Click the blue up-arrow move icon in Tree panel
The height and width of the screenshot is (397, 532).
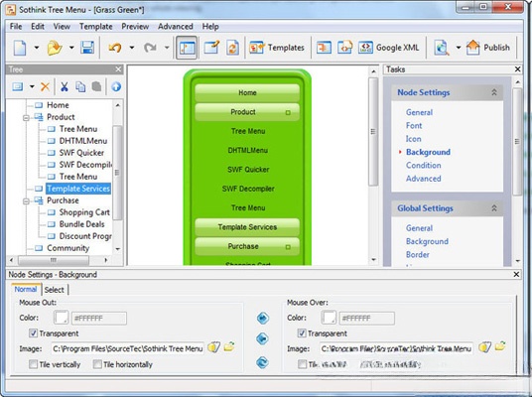[116, 87]
